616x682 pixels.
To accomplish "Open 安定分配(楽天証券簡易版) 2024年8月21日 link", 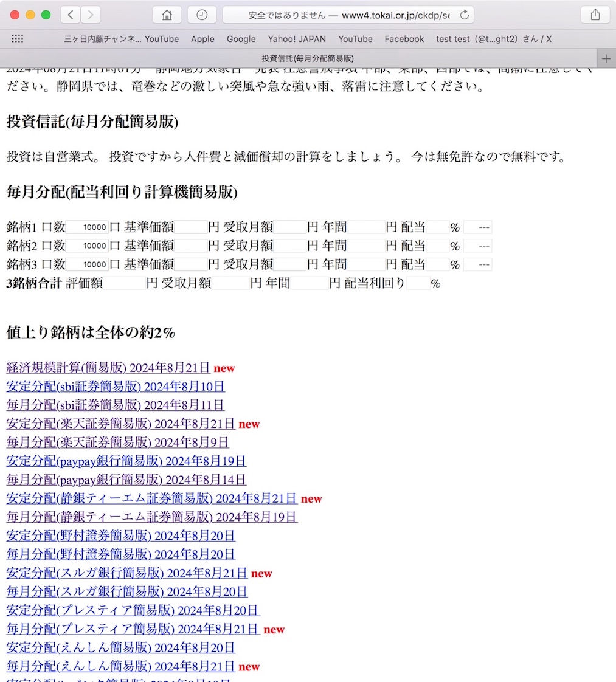I will point(121,424).
